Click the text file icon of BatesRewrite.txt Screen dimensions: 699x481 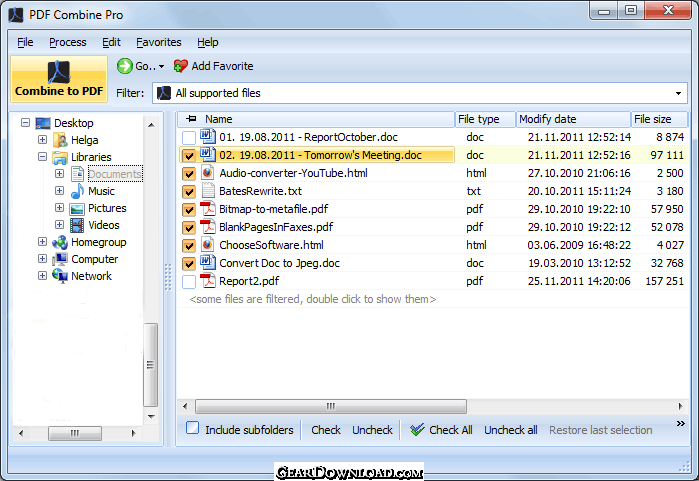click(208, 190)
